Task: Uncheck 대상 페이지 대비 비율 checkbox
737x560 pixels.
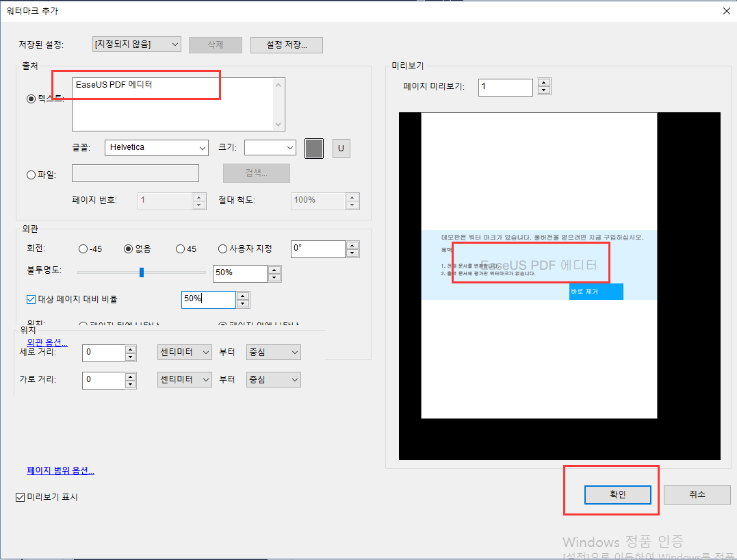Action: coord(31,299)
